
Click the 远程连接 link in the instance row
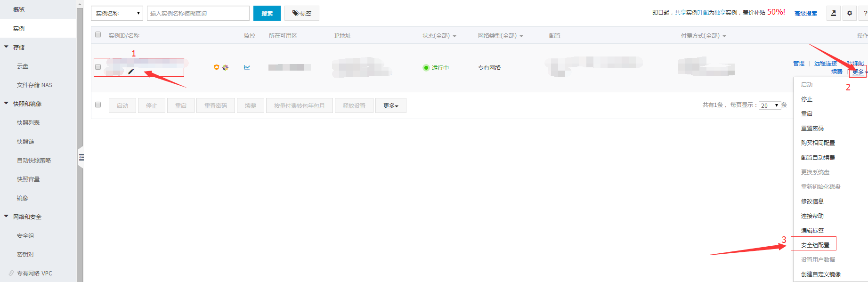pos(826,64)
